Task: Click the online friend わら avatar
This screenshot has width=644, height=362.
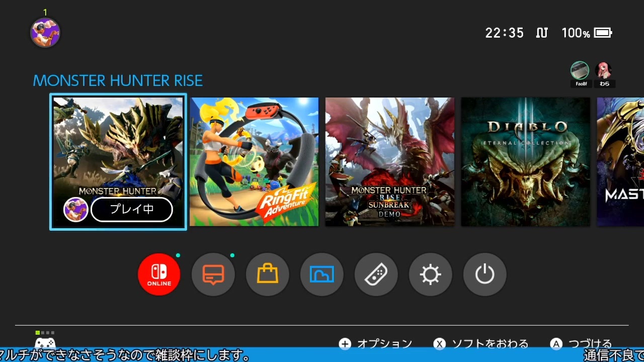Action: point(603,70)
